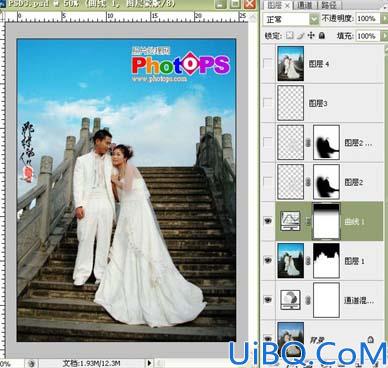Show the 图层2 ... copy layer
Viewport: 388px width, 368px height.
click(268, 142)
